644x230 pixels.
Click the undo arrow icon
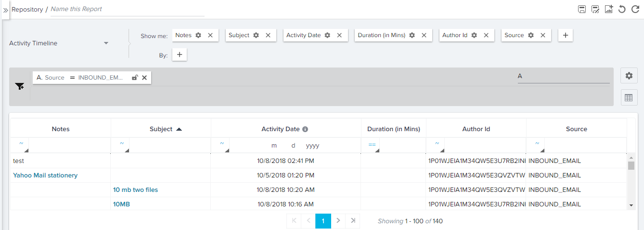click(622, 9)
